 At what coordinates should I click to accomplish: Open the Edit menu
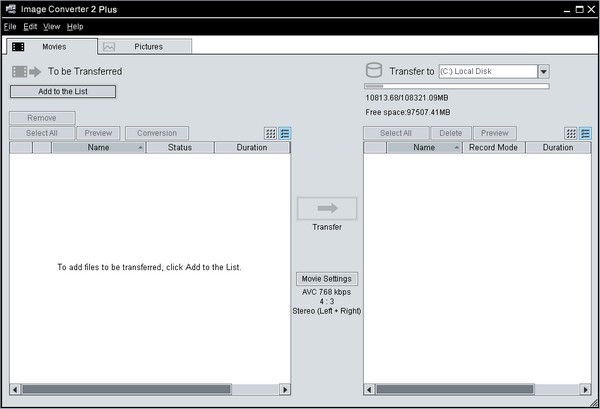[x=30, y=26]
